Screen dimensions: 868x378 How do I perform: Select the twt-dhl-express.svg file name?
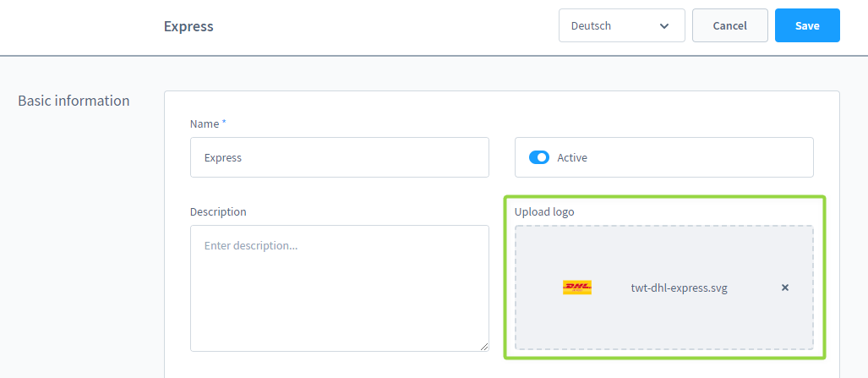click(679, 288)
